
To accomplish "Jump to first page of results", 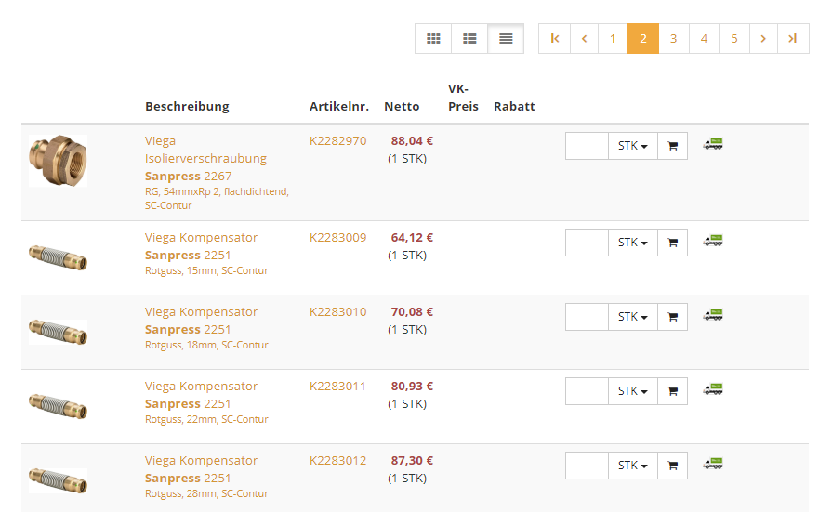I will pyautogui.click(x=554, y=39).
